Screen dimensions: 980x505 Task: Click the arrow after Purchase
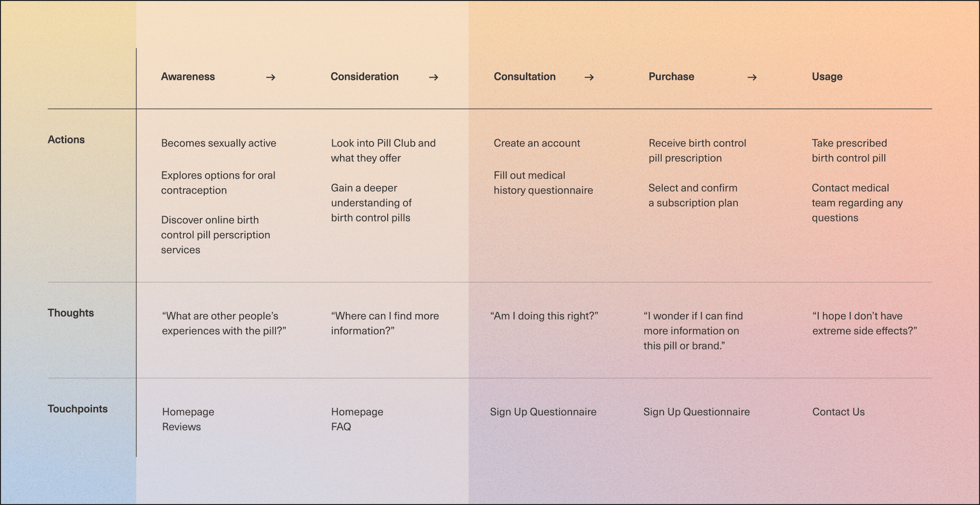click(752, 77)
